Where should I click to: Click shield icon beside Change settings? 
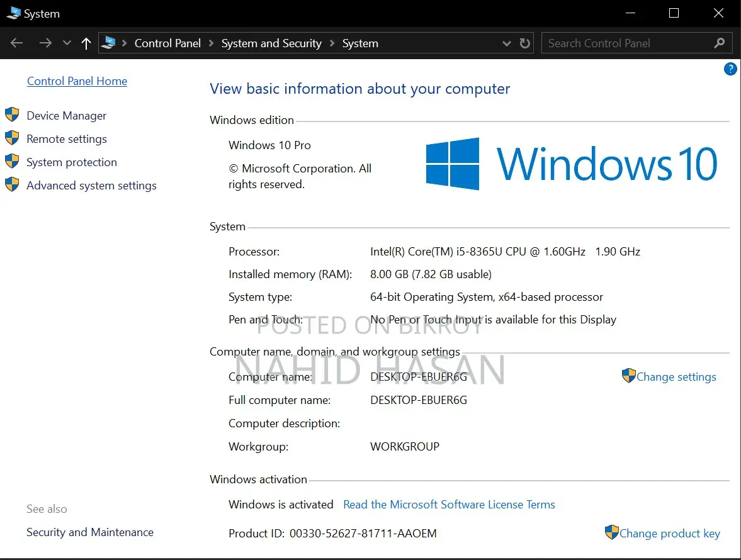pyautogui.click(x=628, y=376)
